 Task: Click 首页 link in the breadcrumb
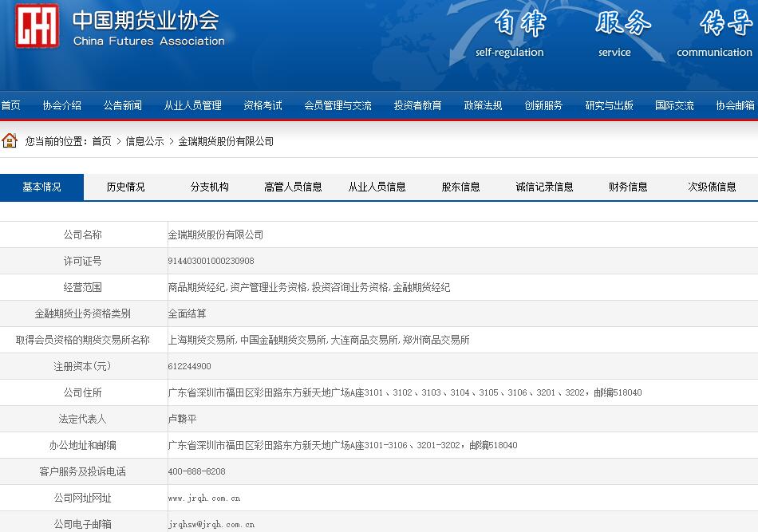(x=101, y=141)
